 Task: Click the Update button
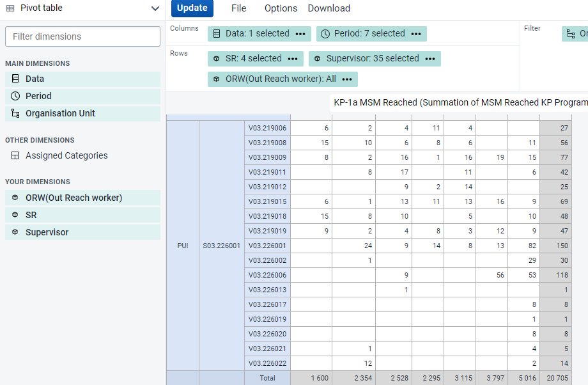192,8
